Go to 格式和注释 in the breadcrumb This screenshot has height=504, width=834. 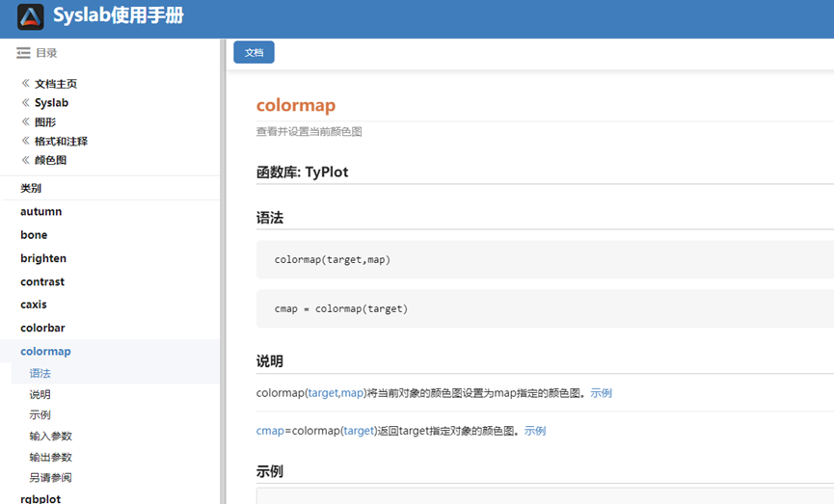(61, 141)
